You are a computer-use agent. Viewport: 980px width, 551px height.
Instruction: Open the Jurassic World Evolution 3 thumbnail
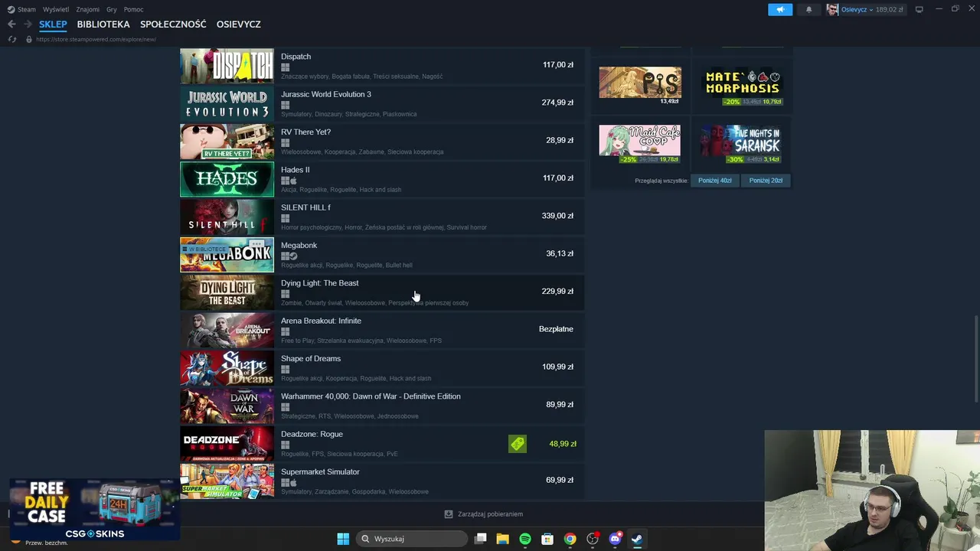pyautogui.click(x=227, y=103)
